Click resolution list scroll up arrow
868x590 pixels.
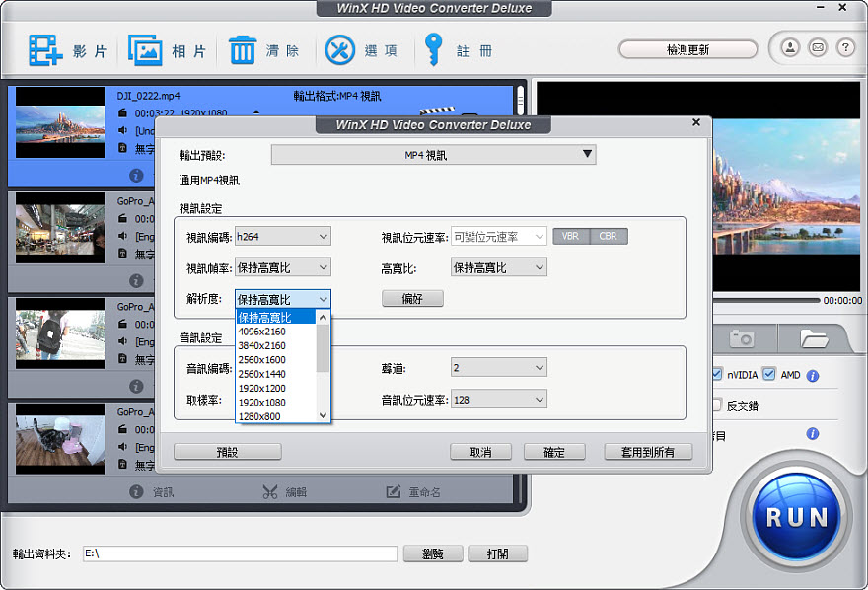click(323, 318)
